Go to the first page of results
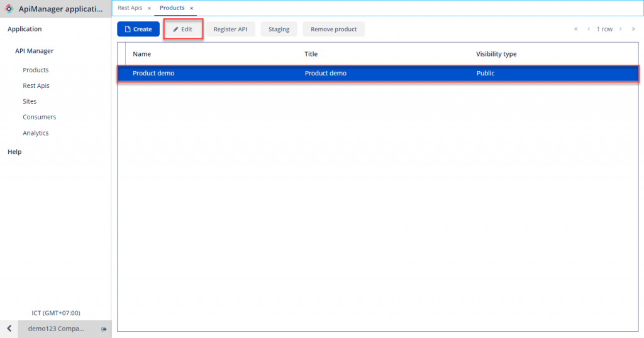The height and width of the screenshot is (338, 644). point(575,29)
